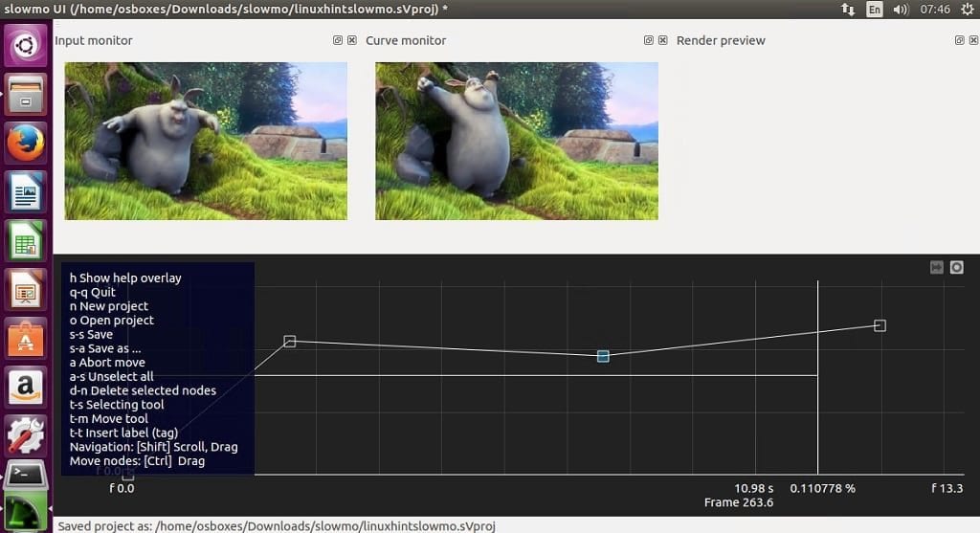Click the 'q-q Quit' shortcut line
Screen dimensions: 980x533
[x=93, y=292]
